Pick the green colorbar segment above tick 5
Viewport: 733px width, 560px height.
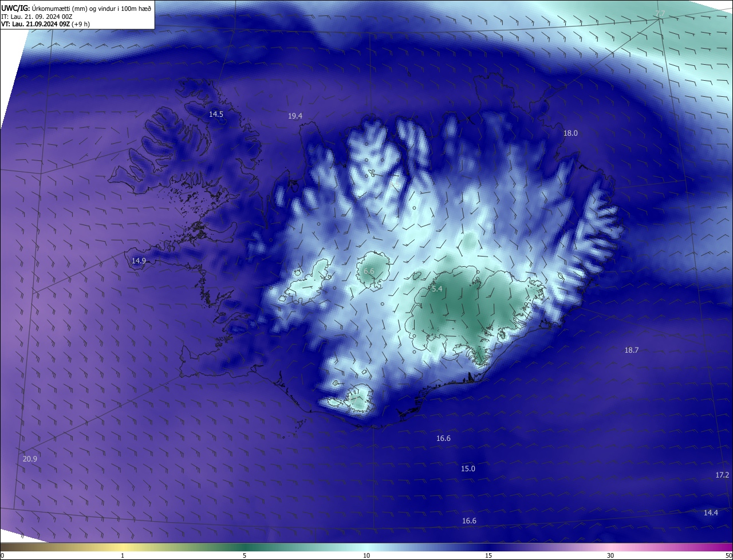[x=245, y=547]
